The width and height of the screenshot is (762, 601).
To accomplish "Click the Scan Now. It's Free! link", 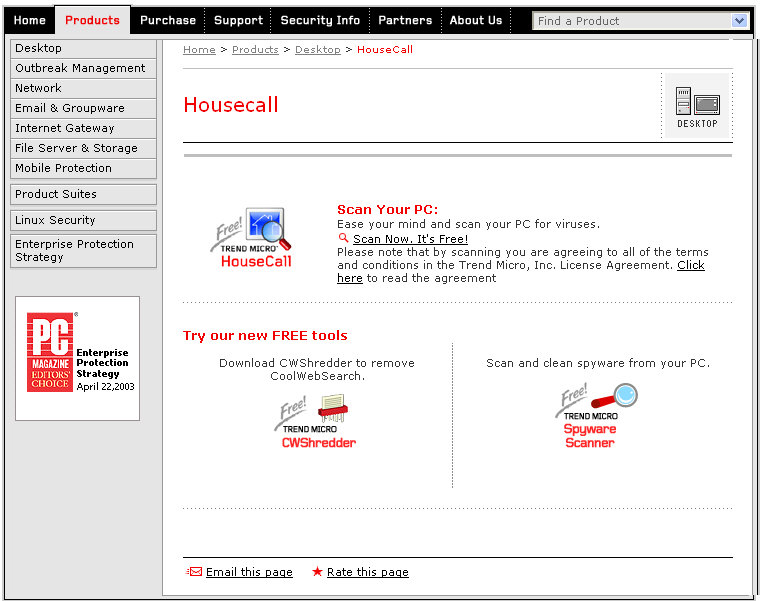I will point(411,239).
